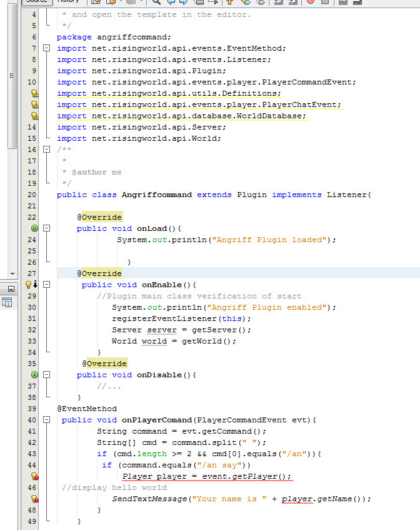This screenshot has height=530, width=420.
Task: Click registerEventListener(this) call
Action: tap(181, 319)
